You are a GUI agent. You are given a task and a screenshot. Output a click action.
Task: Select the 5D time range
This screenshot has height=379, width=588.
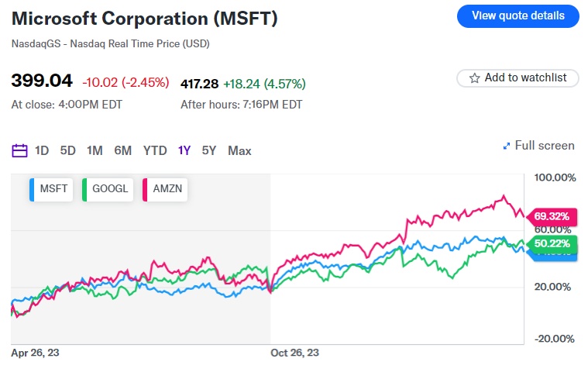[68, 150]
